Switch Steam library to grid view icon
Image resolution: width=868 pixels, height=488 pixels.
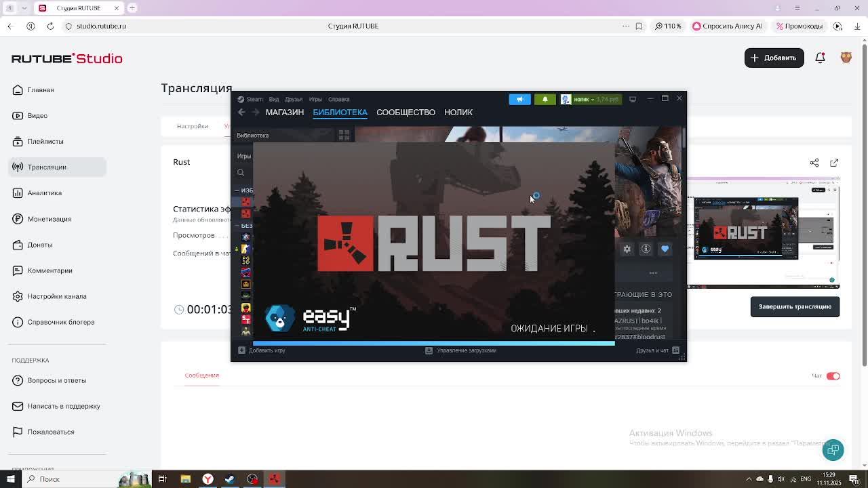coord(344,135)
